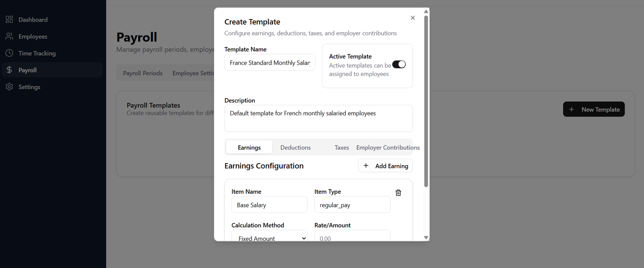This screenshot has width=644, height=268.
Task: Switch to the Deductions tab
Action: click(x=295, y=147)
